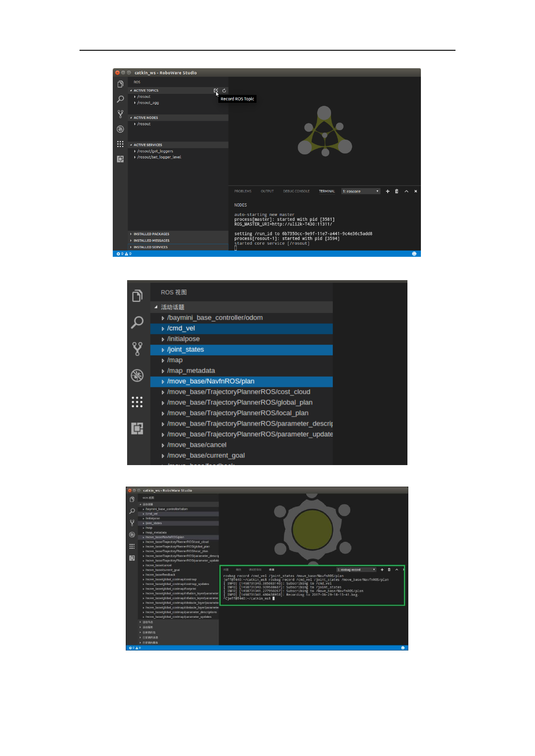Viewport: 535px width, 756px height.
Task: Open Search icon in the roscore window
Action: [x=120, y=99]
